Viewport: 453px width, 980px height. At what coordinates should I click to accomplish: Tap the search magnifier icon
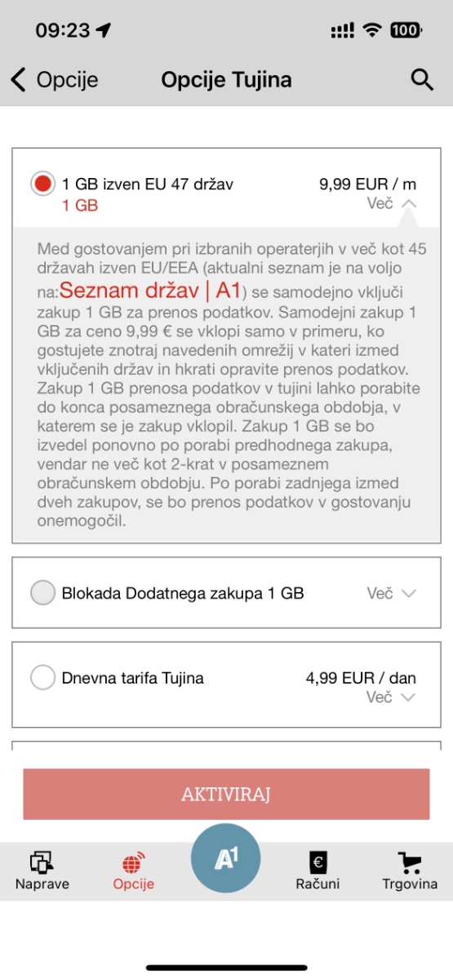click(421, 79)
